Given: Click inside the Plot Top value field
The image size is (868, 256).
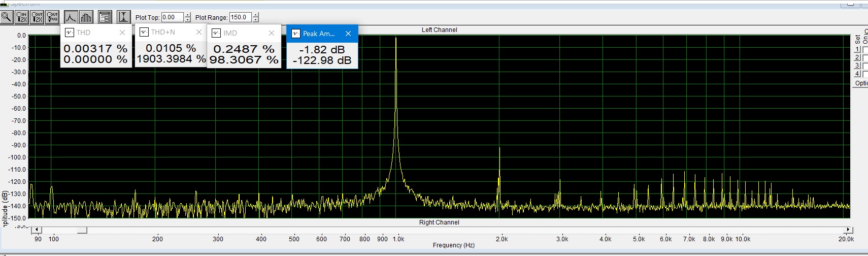Looking at the screenshot, I should [x=172, y=17].
